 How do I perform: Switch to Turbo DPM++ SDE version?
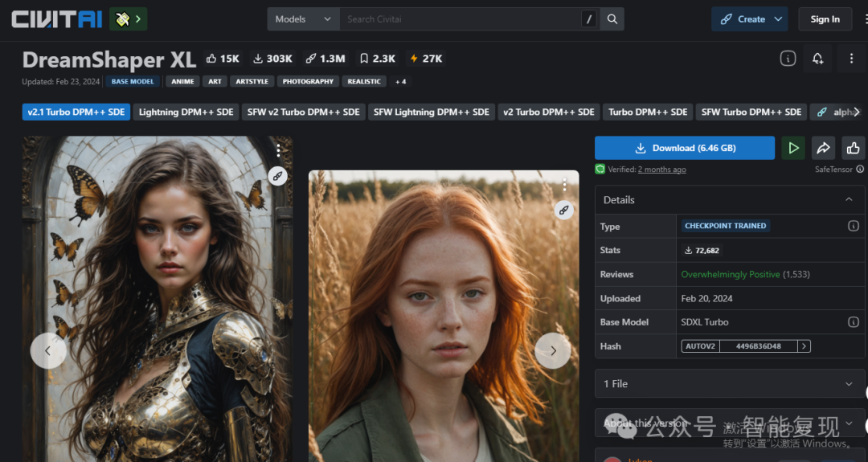pos(648,112)
